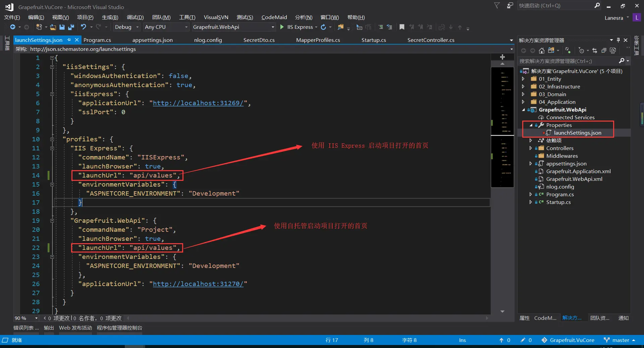Open link http://localhost:31270/ in editor
Viewport: 644px width, 348px height.
coord(198,284)
